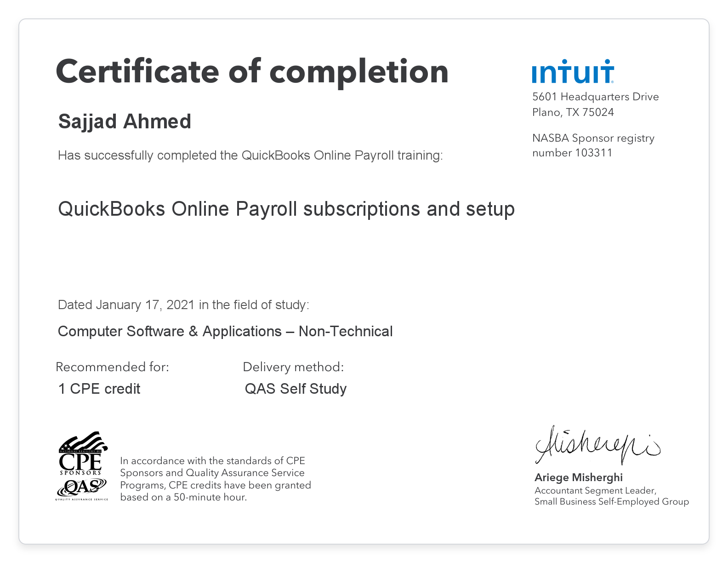Select 'Sponsors and Quality Assurance Service' line
The image size is (728, 563).
[x=212, y=473]
